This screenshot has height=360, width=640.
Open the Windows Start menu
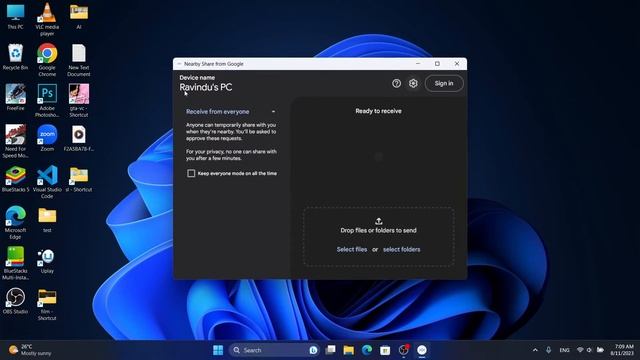(x=218, y=350)
